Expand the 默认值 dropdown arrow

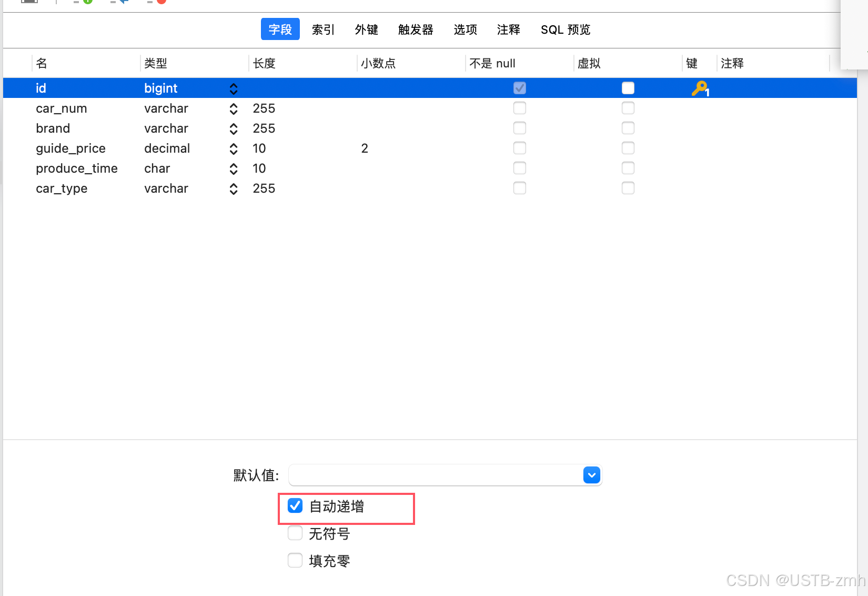click(592, 475)
